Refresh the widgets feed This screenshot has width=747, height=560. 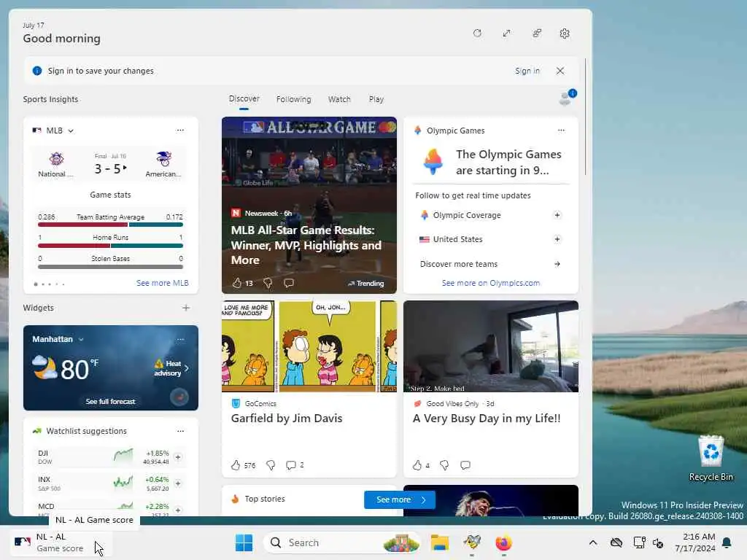pyautogui.click(x=477, y=34)
